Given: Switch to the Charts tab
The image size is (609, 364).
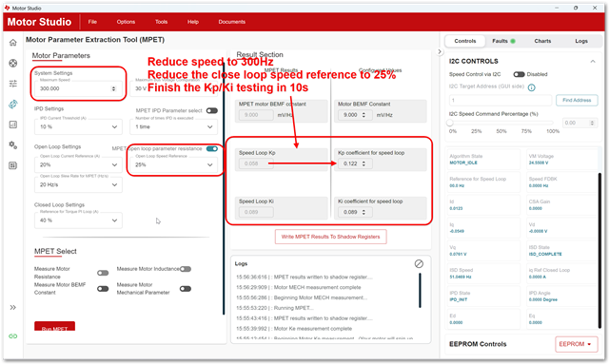Looking at the screenshot, I should (542, 41).
